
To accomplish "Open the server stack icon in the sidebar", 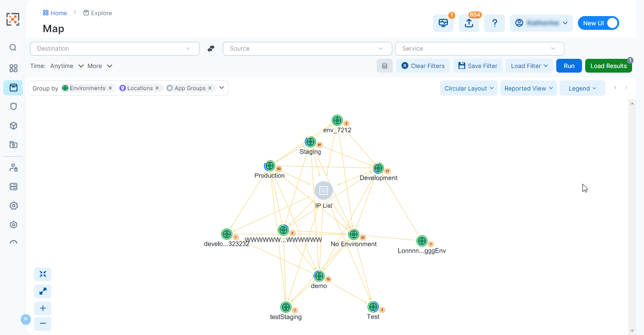I will 13,187.
